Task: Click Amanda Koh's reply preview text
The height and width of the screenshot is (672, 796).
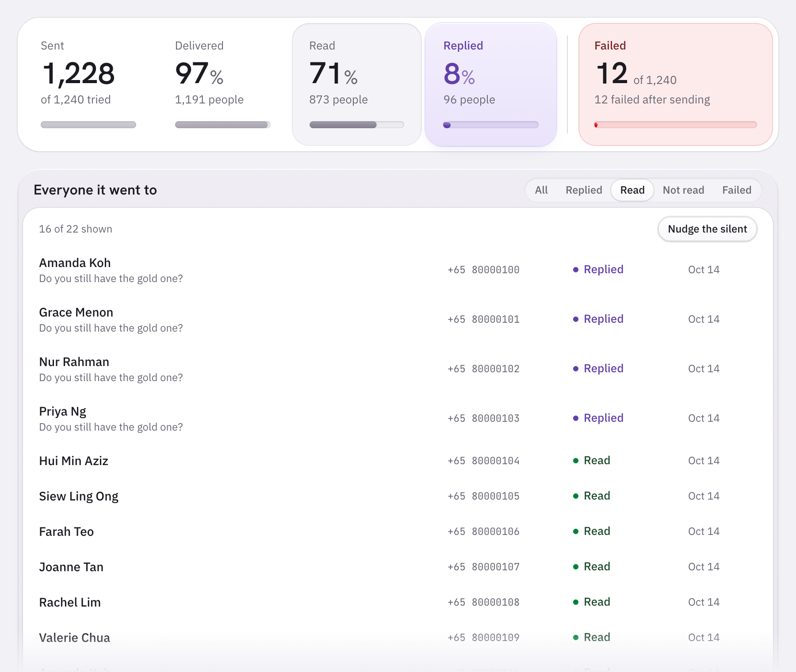Action: tap(111, 279)
